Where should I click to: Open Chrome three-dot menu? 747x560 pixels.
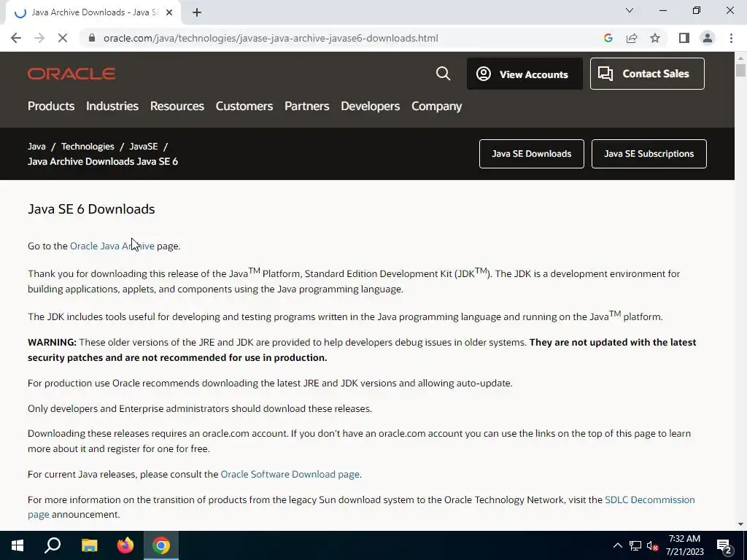pyautogui.click(x=731, y=38)
